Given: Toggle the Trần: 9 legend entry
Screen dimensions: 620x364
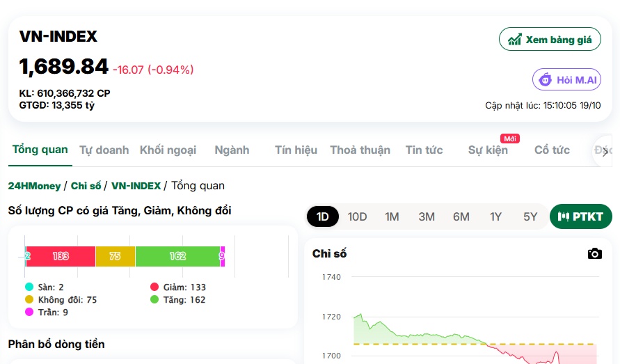Looking at the screenshot, I should tap(46, 312).
